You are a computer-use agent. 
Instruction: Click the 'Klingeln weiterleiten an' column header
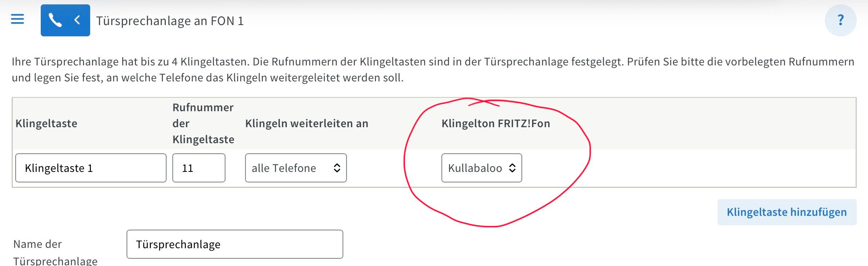click(307, 124)
